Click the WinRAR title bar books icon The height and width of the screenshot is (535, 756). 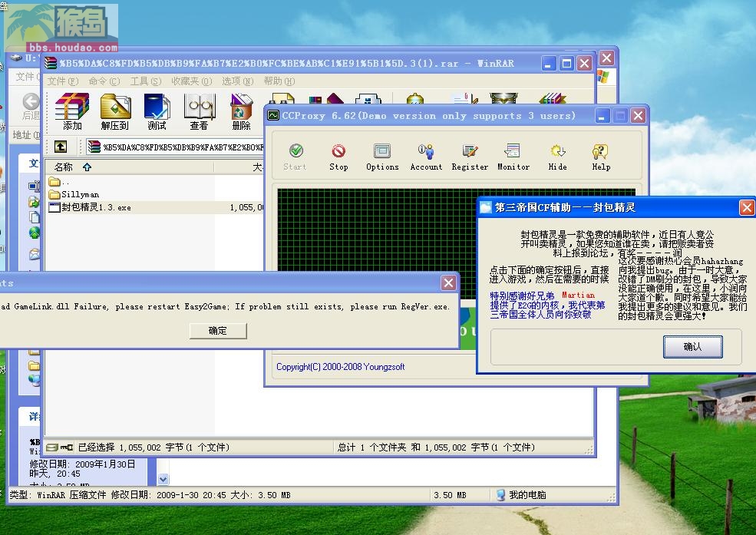[51, 63]
